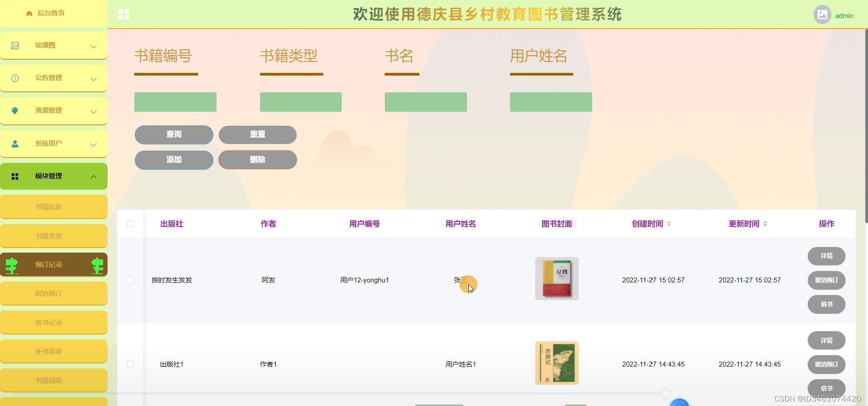Expand the 公告管理 menu chevron
Image resolution: width=868 pixels, height=406 pixels.
(x=94, y=79)
